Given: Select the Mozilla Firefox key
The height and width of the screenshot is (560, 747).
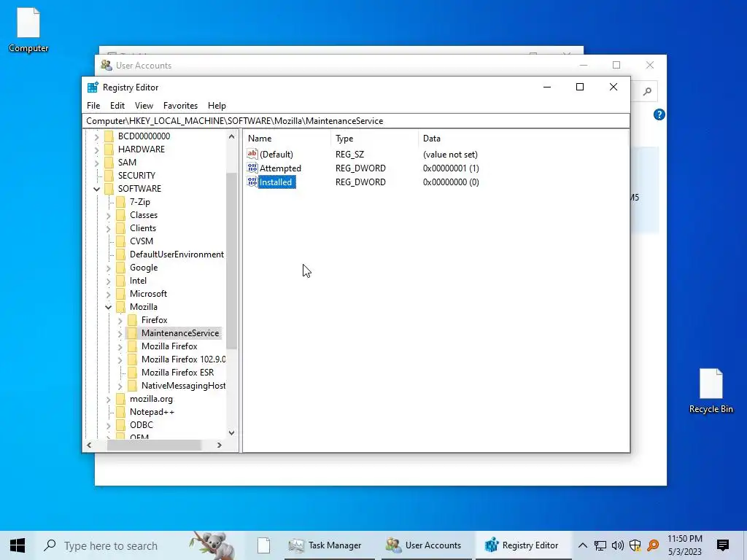Looking at the screenshot, I should [169, 346].
